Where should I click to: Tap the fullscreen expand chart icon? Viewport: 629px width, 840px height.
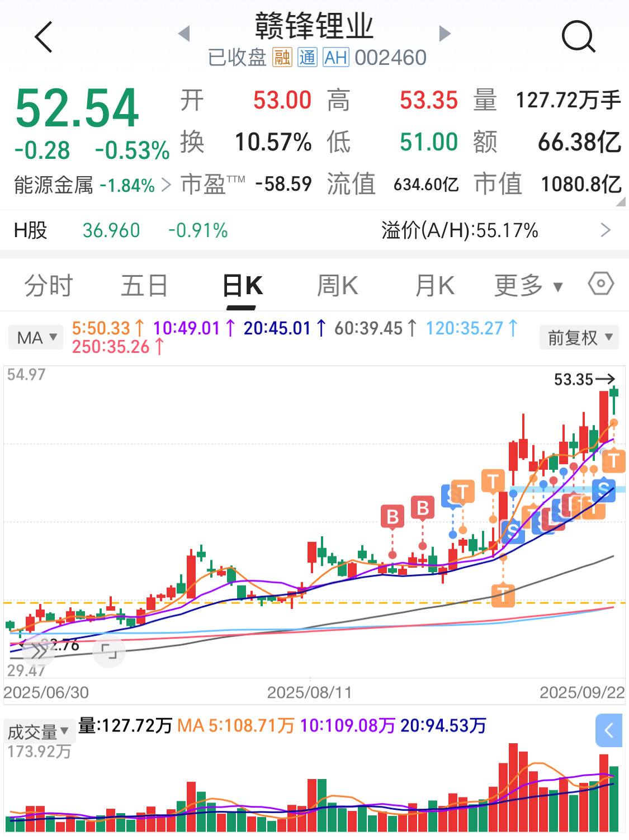point(109,652)
